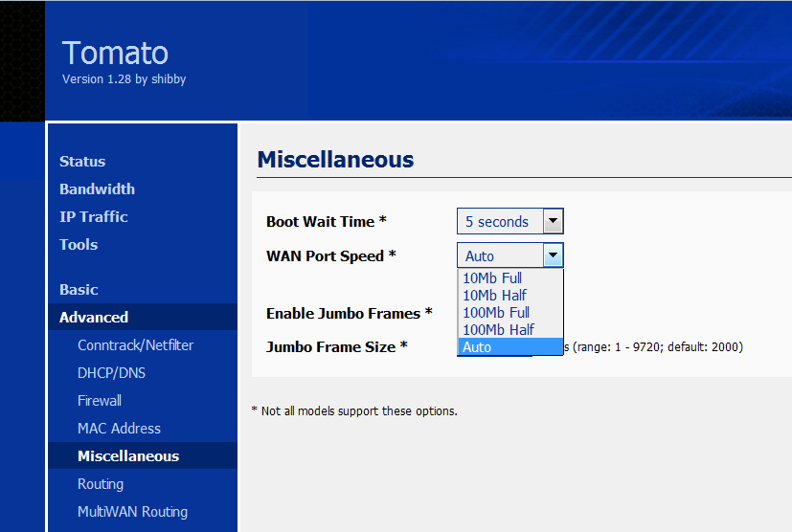Open the DHCP/DNS page
The image size is (792, 532).
click(111, 373)
